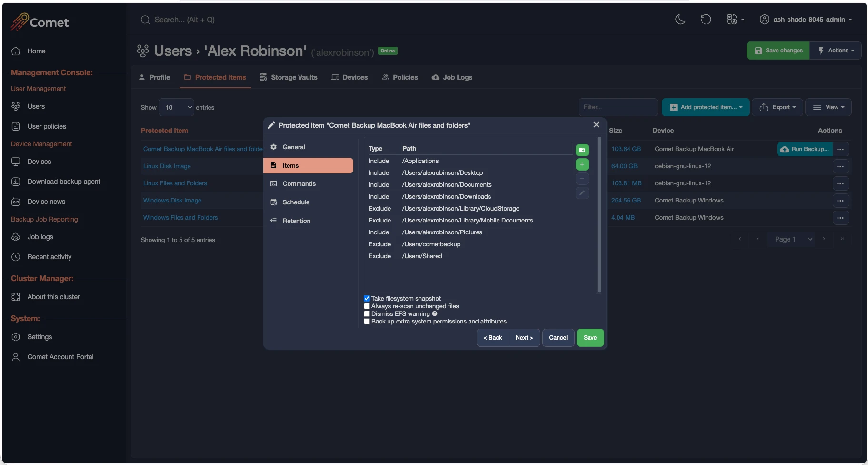Click the dialog path list scrollbar
Viewport: 868px width, 465px height.
pyautogui.click(x=599, y=214)
